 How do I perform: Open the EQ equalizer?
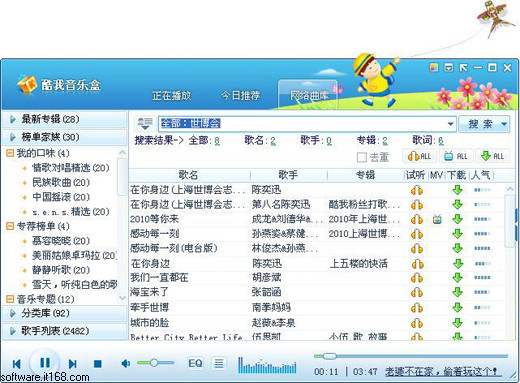tap(195, 363)
